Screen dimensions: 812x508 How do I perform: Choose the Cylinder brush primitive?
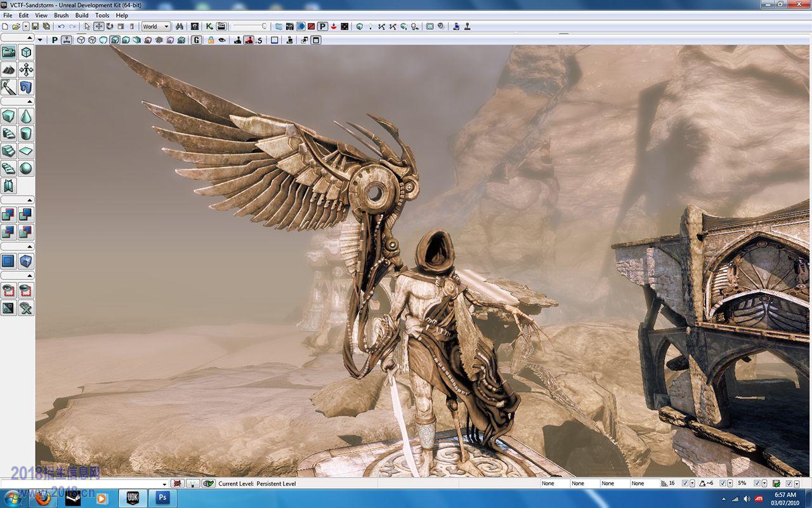[x=26, y=133]
